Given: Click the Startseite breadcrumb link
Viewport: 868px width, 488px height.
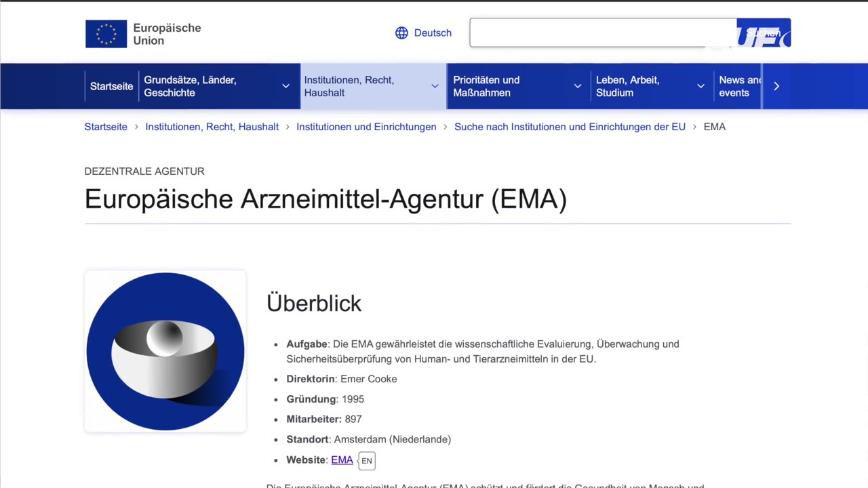Looking at the screenshot, I should (x=106, y=127).
